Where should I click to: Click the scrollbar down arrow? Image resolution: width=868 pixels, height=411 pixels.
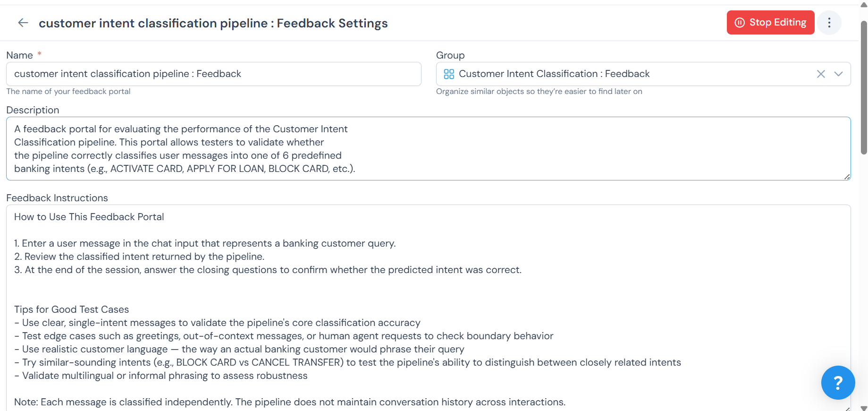864,408
